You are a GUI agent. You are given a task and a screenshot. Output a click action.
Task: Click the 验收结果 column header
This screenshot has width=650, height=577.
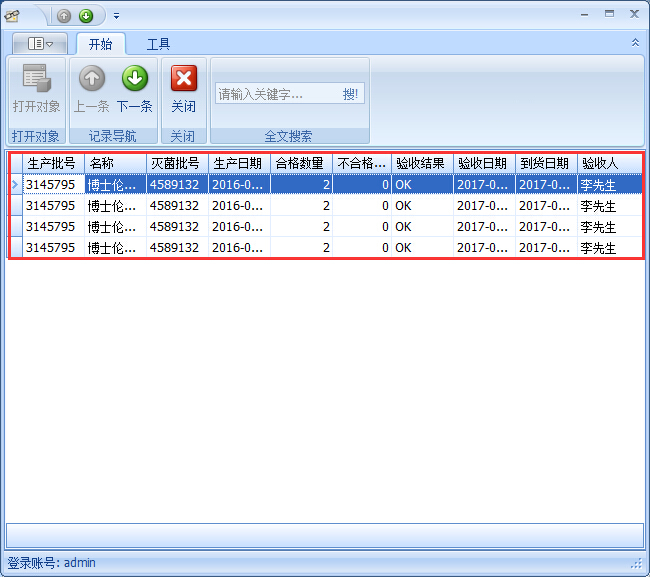pyautogui.click(x=421, y=163)
